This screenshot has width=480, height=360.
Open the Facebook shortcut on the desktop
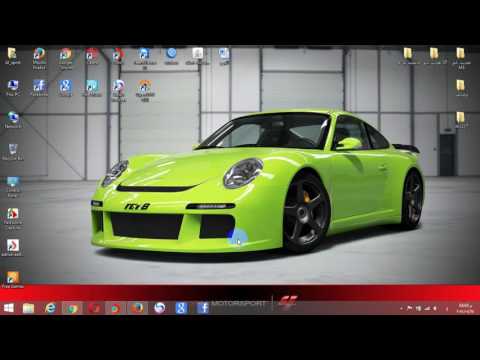pyautogui.click(x=39, y=88)
